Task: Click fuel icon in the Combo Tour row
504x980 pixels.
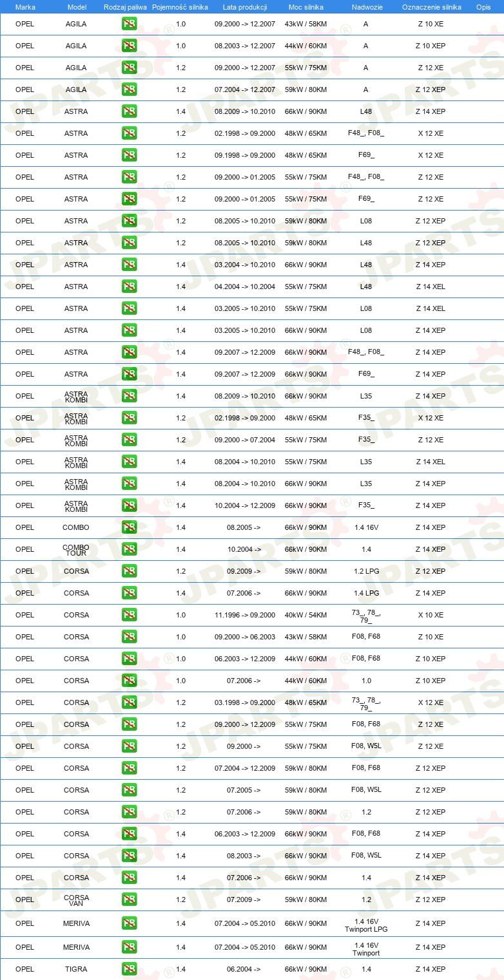Action: [x=130, y=549]
